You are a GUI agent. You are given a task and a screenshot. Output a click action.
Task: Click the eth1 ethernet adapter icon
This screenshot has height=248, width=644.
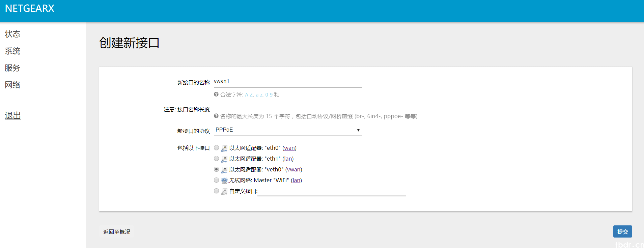(224, 159)
